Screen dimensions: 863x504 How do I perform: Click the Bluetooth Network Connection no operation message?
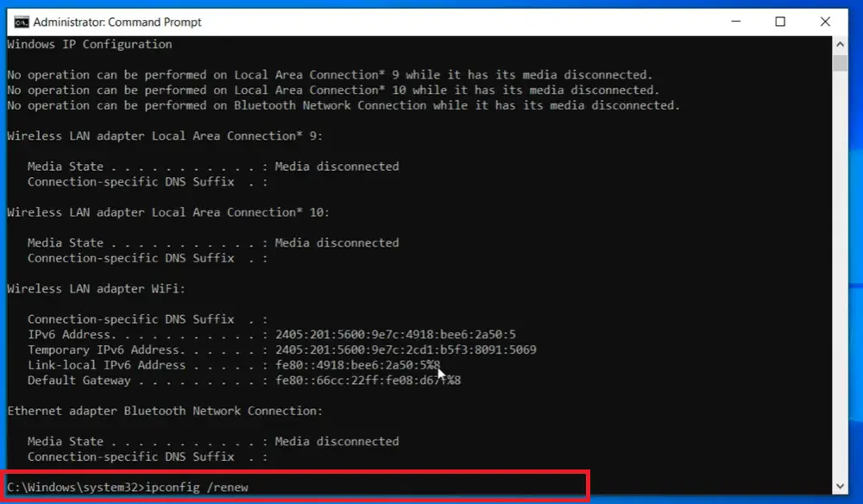[x=343, y=105]
